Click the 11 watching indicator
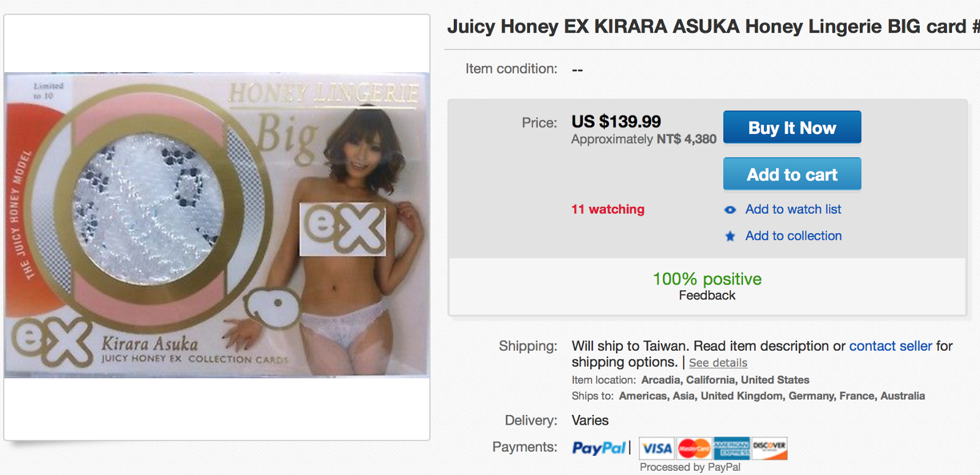 coord(608,209)
